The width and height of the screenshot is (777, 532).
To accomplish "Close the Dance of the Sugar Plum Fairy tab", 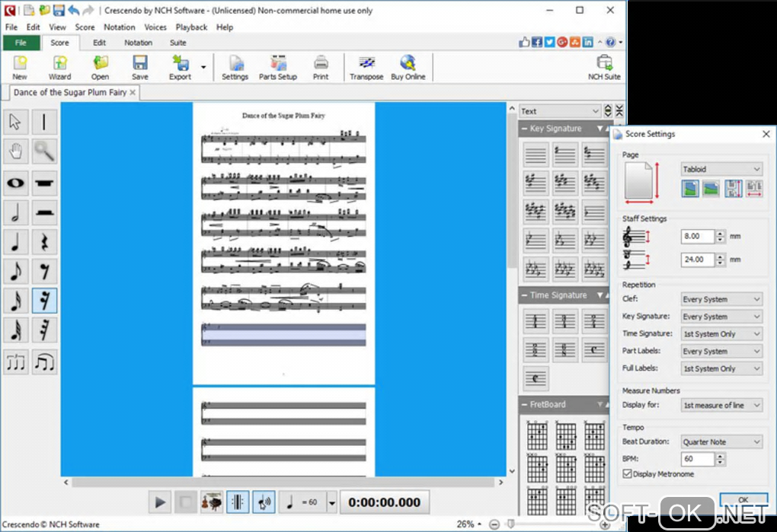I will click(133, 93).
